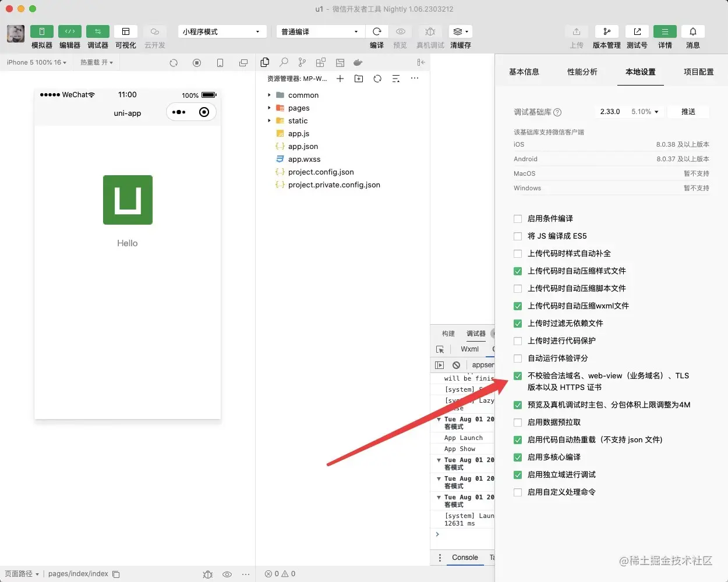Enable 启用条件编译 checkbox
Viewport: 728px width, 582px height.
tap(518, 219)
